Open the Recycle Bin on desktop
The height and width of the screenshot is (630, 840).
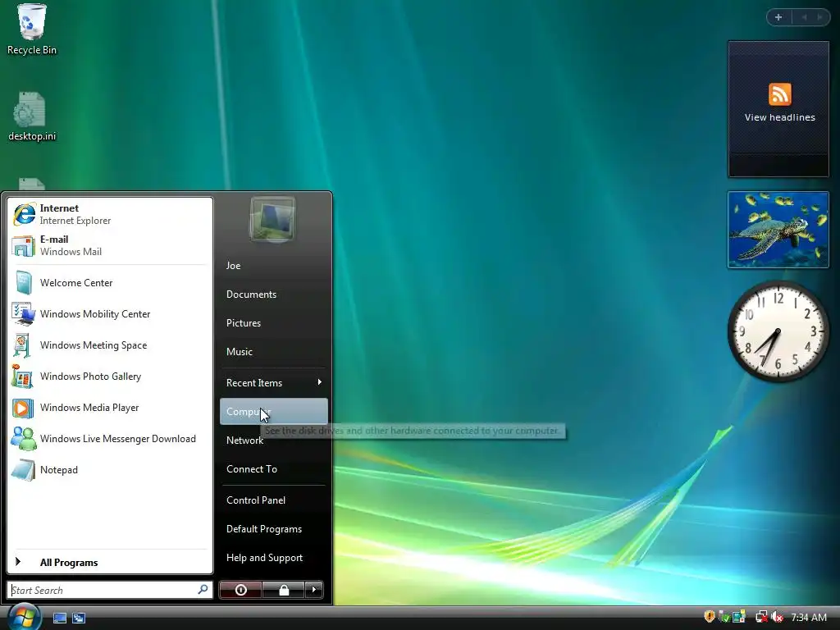[32, 30]
